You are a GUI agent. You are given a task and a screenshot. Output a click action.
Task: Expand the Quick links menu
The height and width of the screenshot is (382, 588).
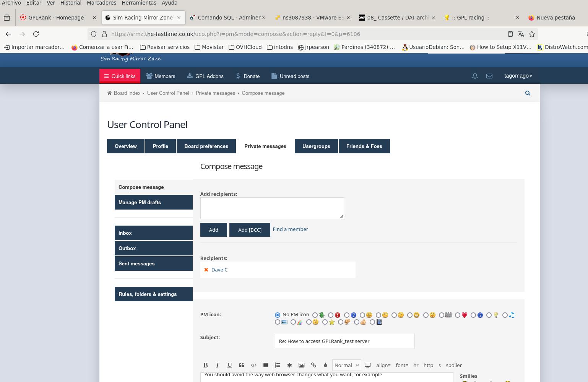[120, 76]
